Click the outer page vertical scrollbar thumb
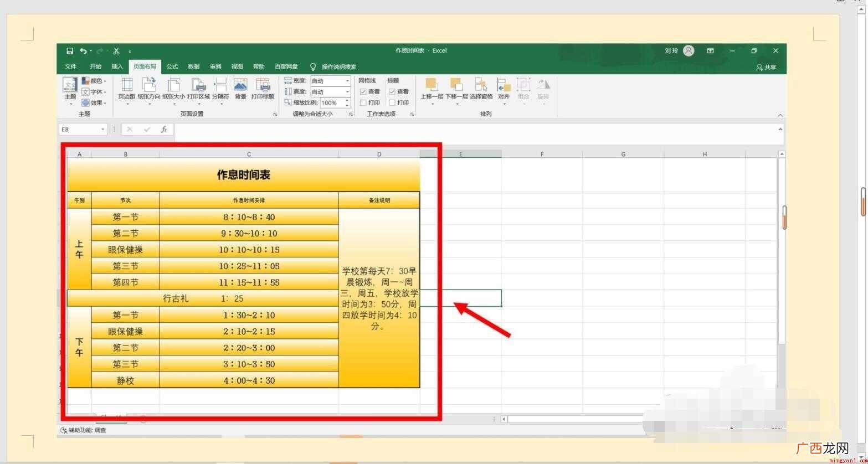868x464 pixels. click(x=863, y=202)
